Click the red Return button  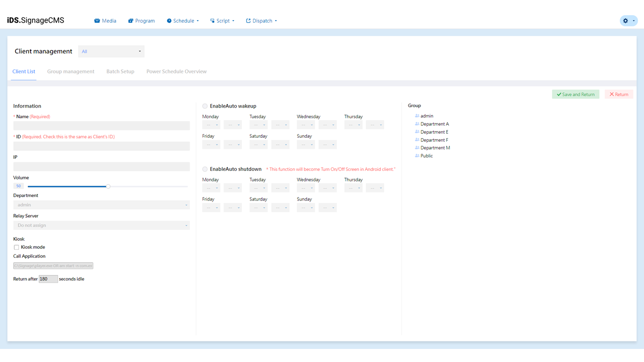(x=618, y=95)
